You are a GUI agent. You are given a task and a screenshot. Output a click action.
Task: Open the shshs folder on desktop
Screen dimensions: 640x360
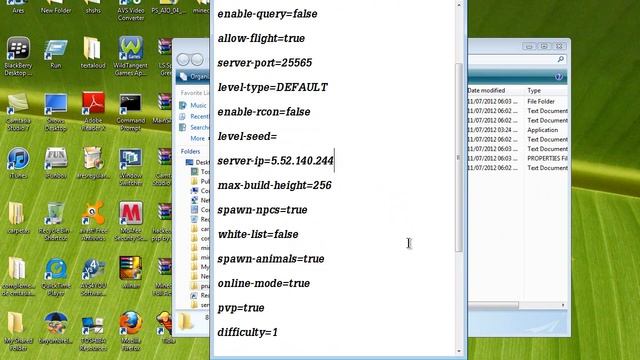(93, 7)
